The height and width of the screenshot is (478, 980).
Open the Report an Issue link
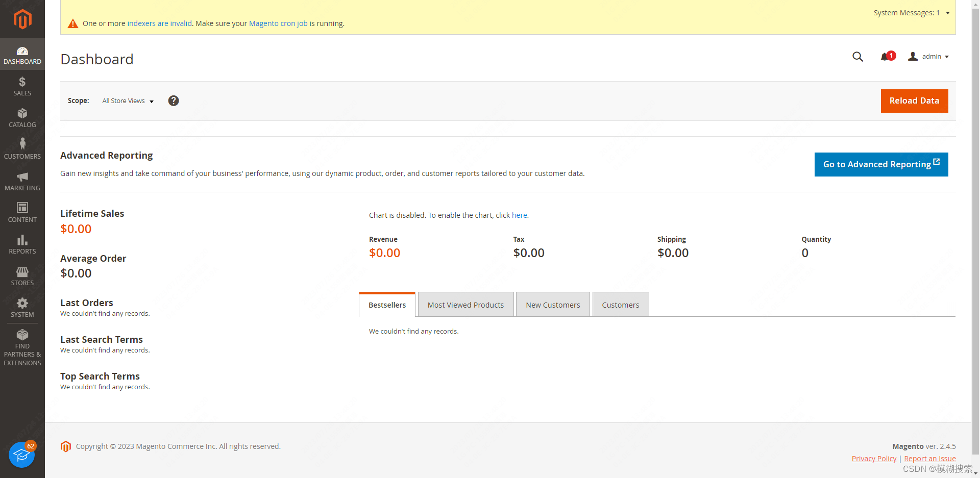[x=929, y=459]
